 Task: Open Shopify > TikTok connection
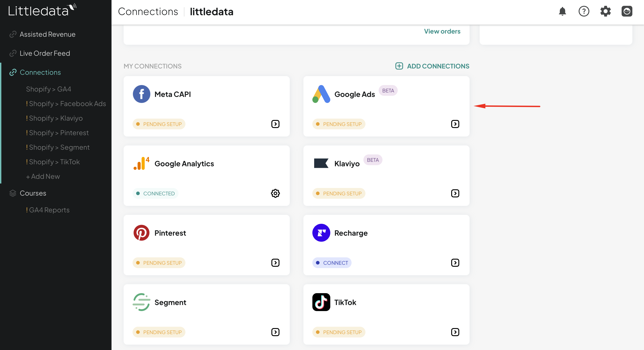click(x=53, y=162)
